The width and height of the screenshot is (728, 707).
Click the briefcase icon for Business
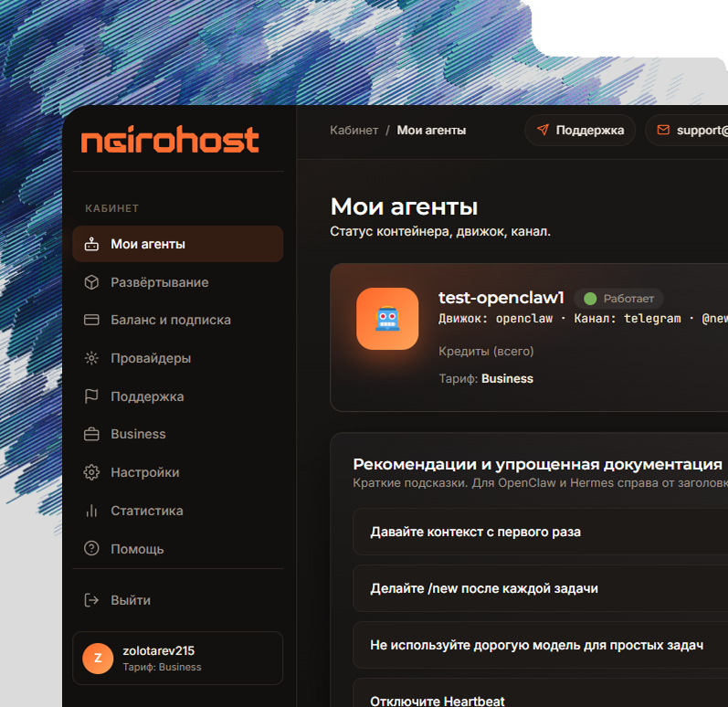click(91, 434)
